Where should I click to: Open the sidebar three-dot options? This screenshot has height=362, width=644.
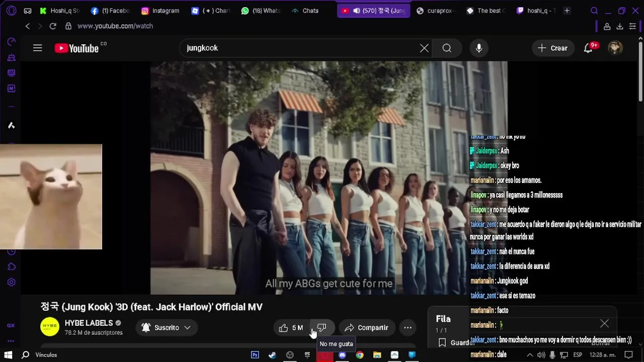11,341
